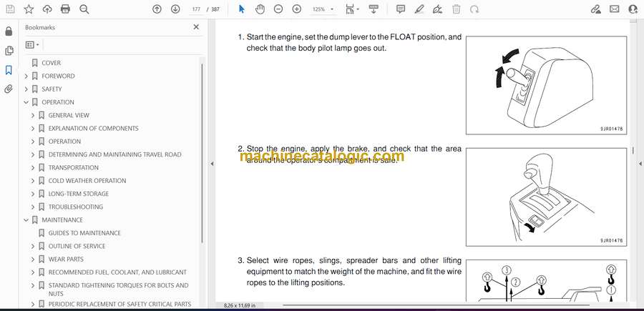Click the page size 8,26 x 11,69 in
This screenshot has height=311, width=644.
(x=240, y=306)
